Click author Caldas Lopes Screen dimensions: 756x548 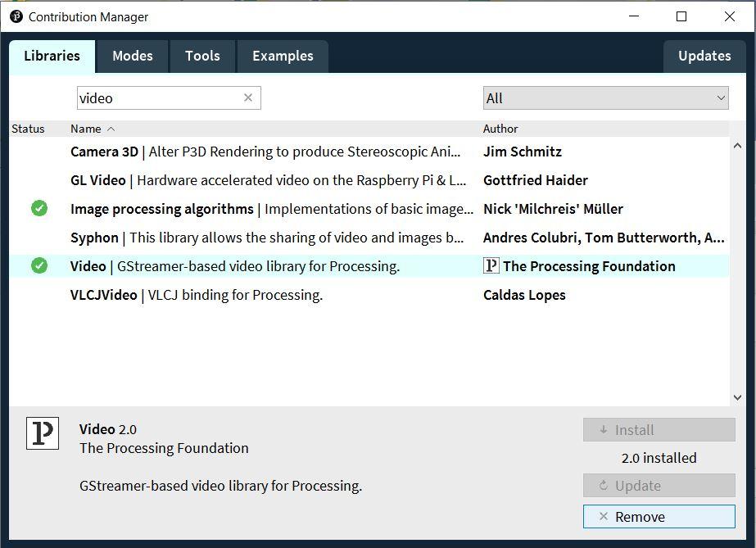click(524, 295)
